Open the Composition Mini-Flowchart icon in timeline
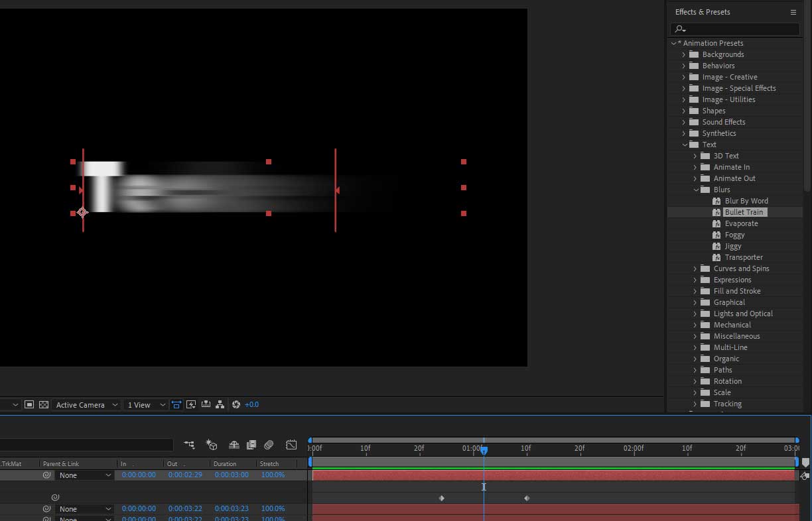The height and width of the screenshot is (521, 812). (189, 445)
